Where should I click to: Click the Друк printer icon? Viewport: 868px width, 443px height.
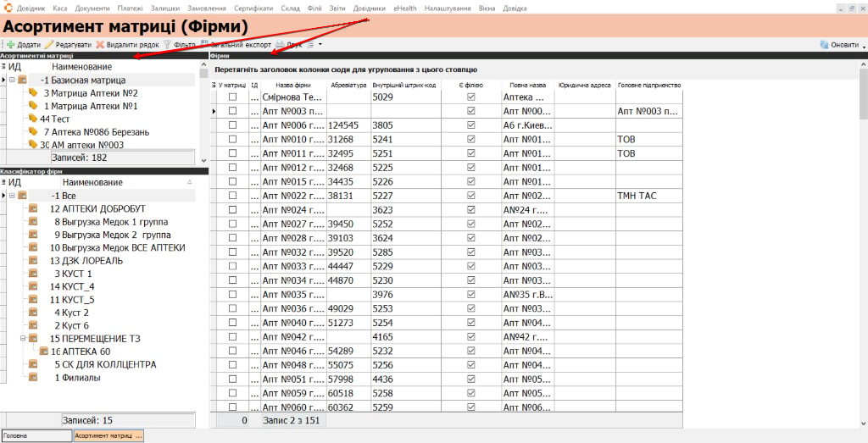pos(280,45)
